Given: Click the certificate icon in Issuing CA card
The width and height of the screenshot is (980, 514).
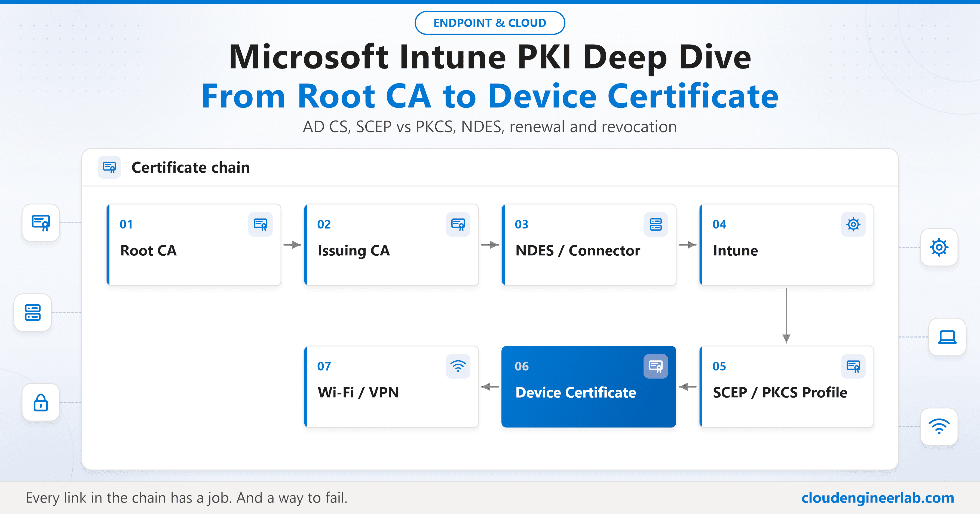Looking at the screenshot, I should tap(458, 224).
